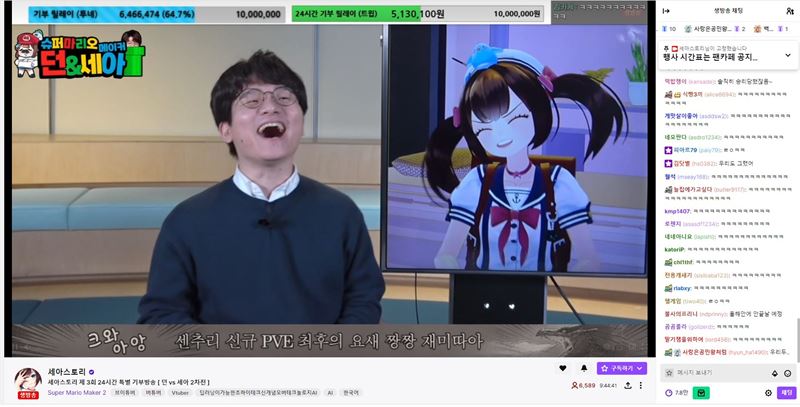Select the Vtuber stream tag
The height and width of the screenshot is (407, 800).
point(180,393)
